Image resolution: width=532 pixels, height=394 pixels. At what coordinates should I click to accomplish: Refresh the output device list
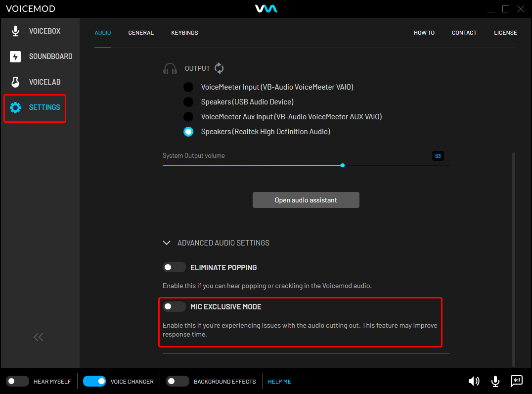[x=219, y=68]
